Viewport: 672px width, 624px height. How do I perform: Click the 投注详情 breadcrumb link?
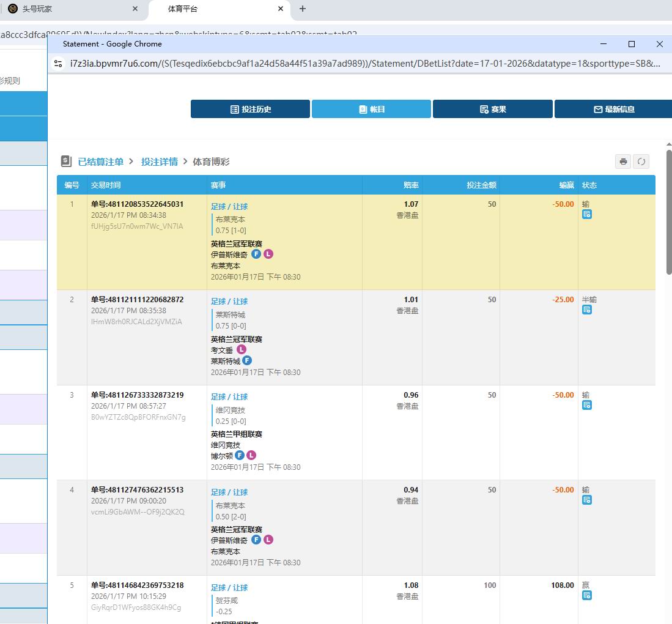tap(159, 162)
